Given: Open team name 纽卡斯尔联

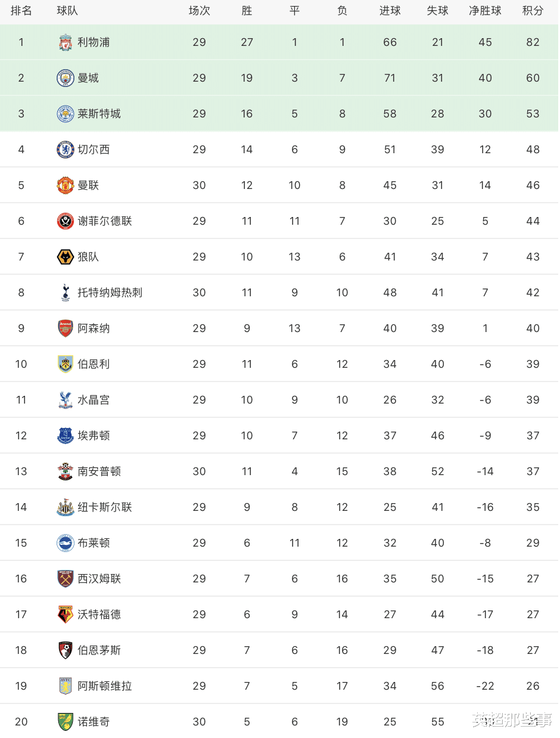Looking at the screenshot, I should (105, 507).
